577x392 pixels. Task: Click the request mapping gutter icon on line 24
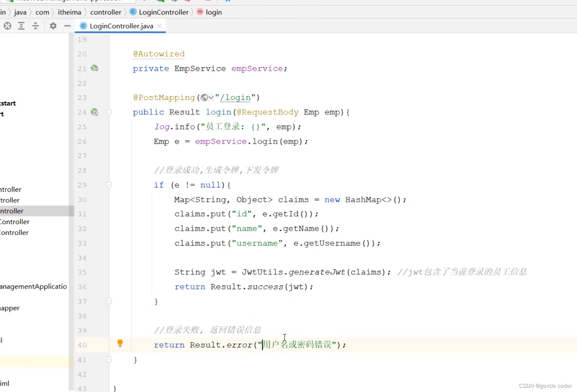[94, 112]
